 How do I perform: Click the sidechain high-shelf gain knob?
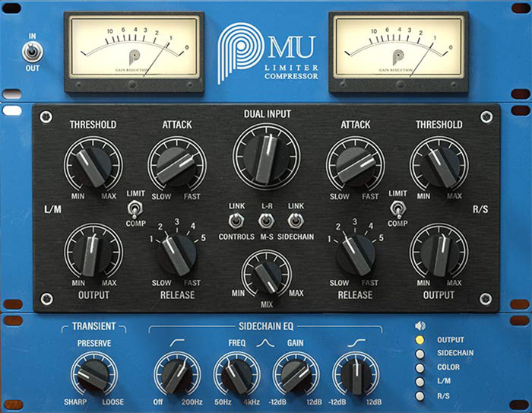(x=356, y=374)
